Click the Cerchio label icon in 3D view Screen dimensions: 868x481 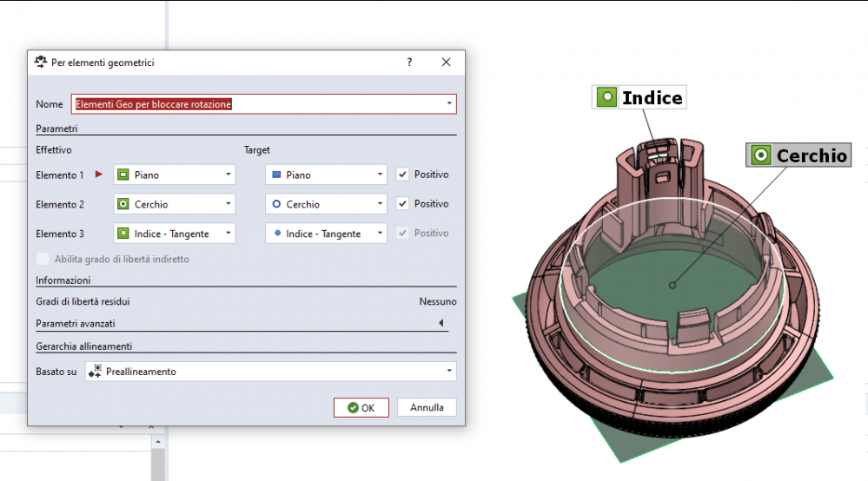761,155
